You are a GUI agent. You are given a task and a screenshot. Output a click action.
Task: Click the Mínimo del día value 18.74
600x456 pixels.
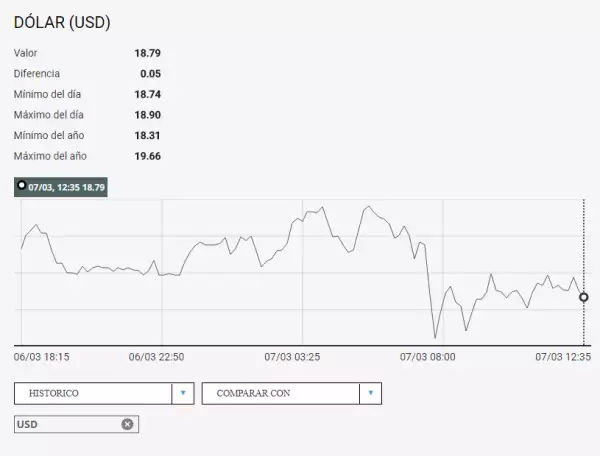(147, 94)
